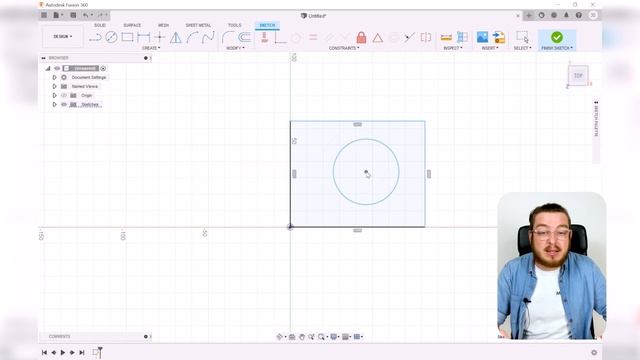Screen dimensions: 640x360
Task: Select the Point sketch tool
Action: [160, 38]
